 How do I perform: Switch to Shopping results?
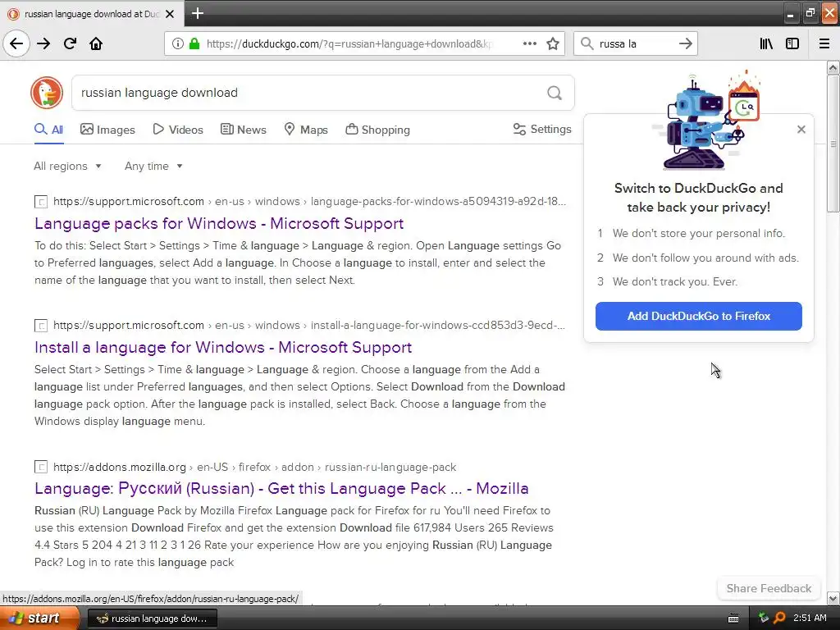[377, 130]
